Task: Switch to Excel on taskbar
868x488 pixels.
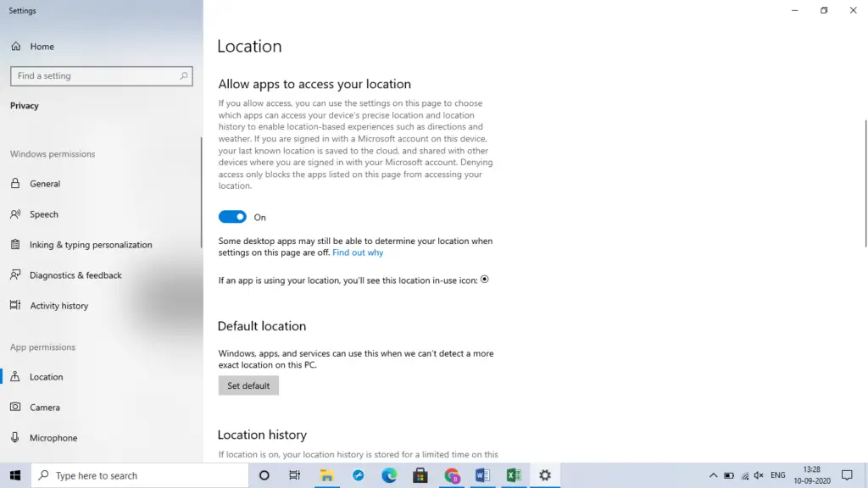Action: coord(514,475)
